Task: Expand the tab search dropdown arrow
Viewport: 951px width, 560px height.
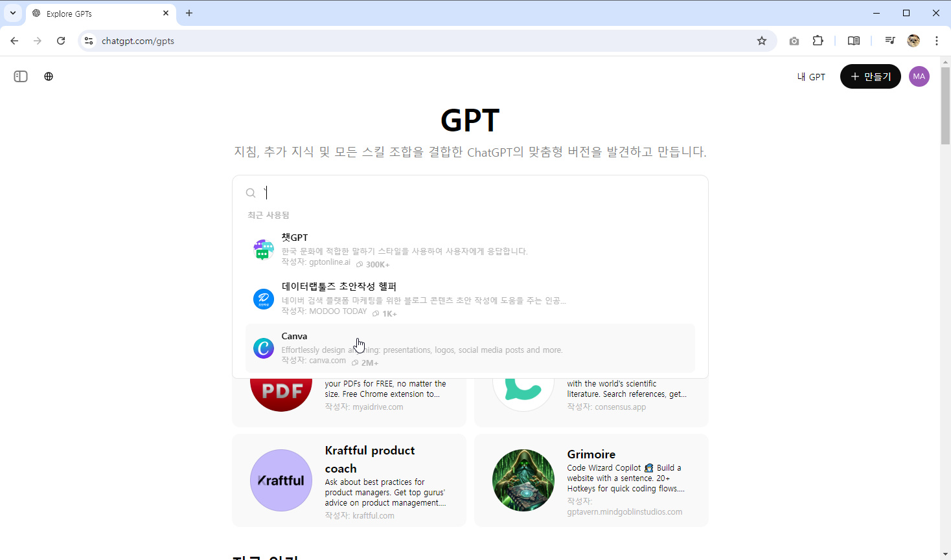Action: (x=13, y=13)
